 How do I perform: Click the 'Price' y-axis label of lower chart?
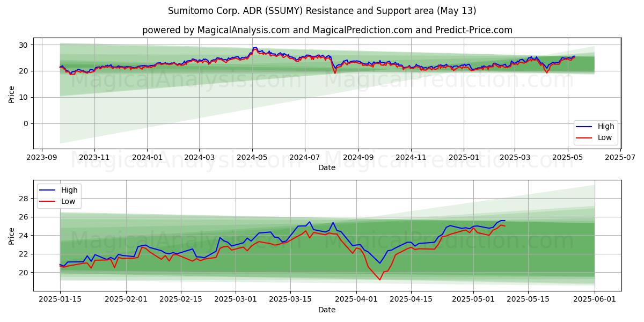pos(12,236)
